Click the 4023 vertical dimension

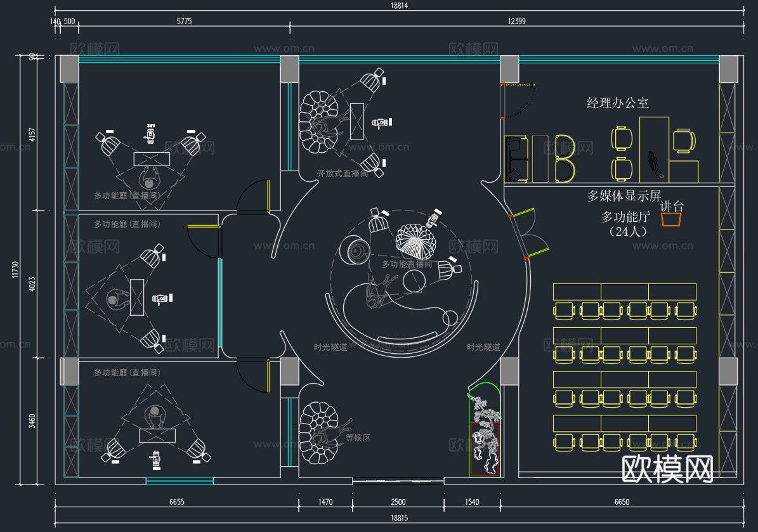[32, 283]
